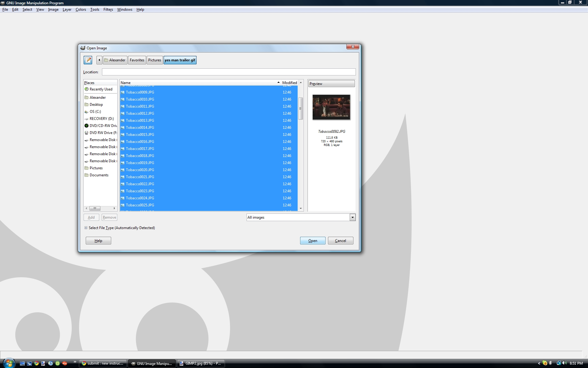The height and width of the screenshot is (368, 588).
Task: Click the Bluetooth tray icon
Action: click(x=550, y=363)
